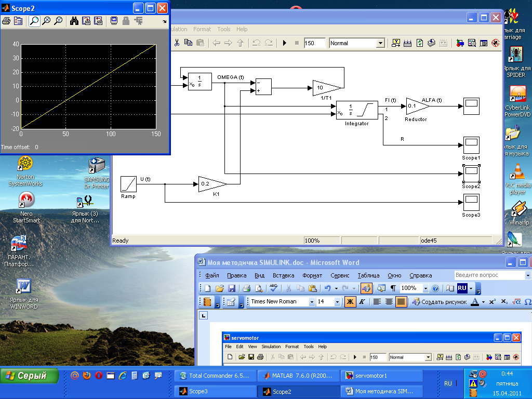Open RU language dropdown arrow in Word toolbar

click(x=471, y=288)
